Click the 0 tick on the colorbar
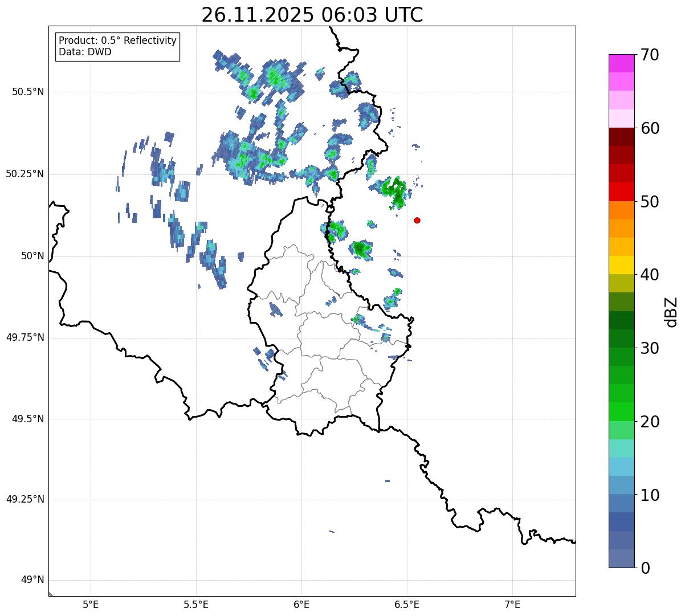This screenshot has height=616, width=685. [x=645, y=568]
